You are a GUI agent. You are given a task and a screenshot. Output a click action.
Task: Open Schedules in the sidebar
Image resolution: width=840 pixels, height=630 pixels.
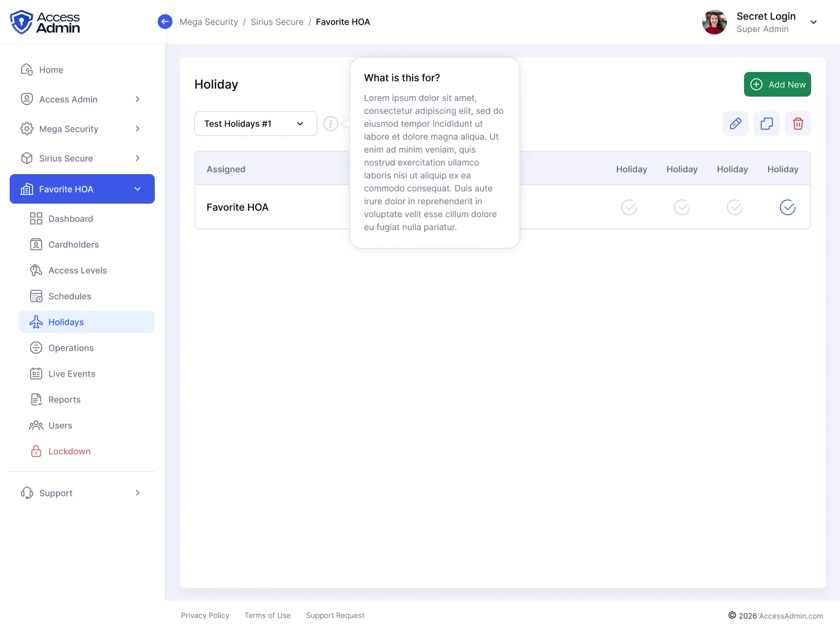[x=87, y=296]
